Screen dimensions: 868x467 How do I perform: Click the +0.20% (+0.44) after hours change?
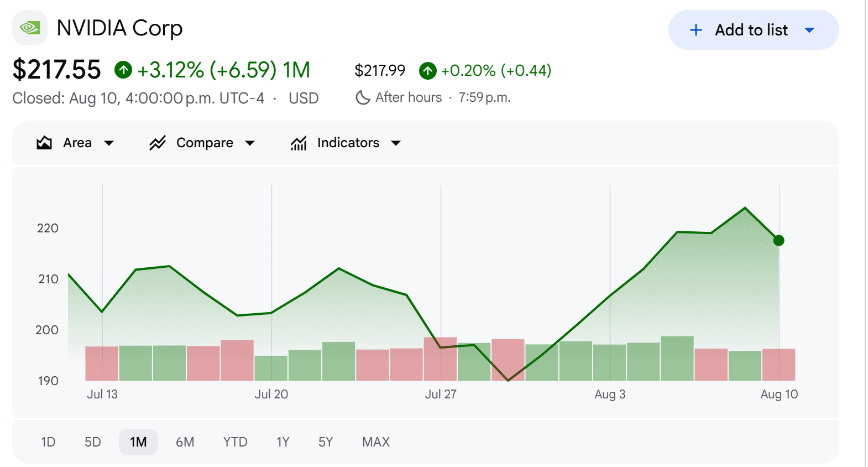coord(496,70)
